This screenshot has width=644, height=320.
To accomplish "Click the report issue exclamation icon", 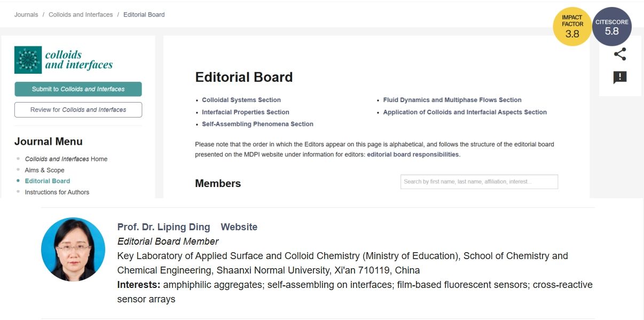I will [619, 77].
